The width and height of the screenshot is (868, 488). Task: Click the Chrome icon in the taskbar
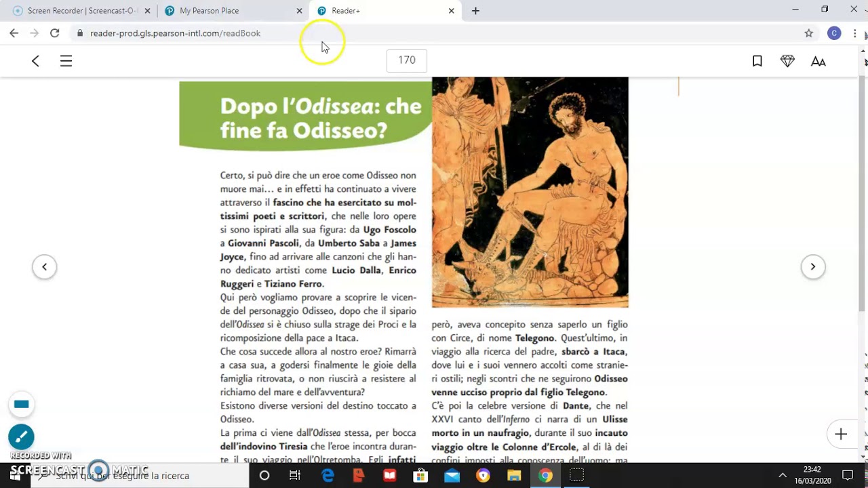tap(545, 476)
